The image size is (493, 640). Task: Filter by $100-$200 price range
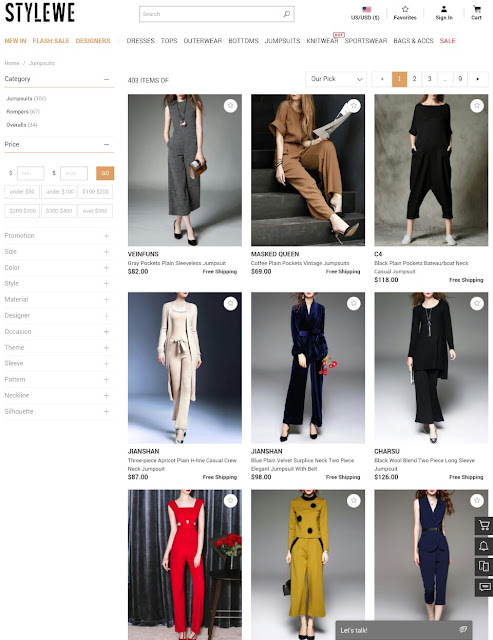tap(95, 191)
